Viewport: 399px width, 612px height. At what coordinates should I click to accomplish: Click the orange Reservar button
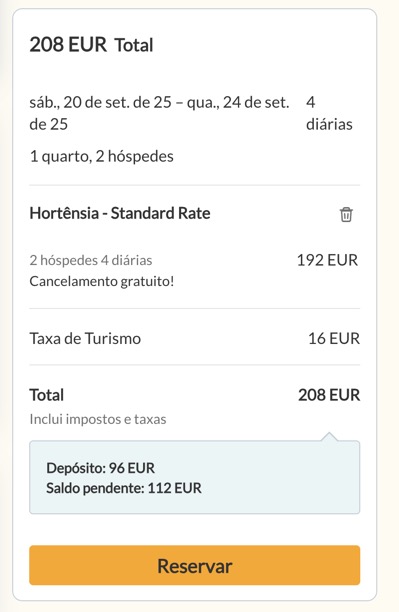pyautogui.click(x=194, y=565)
